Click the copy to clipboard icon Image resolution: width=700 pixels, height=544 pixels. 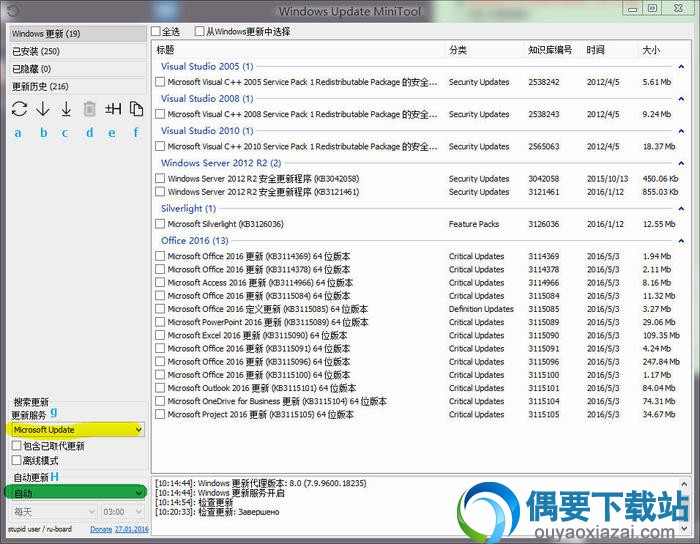point(136,109)
